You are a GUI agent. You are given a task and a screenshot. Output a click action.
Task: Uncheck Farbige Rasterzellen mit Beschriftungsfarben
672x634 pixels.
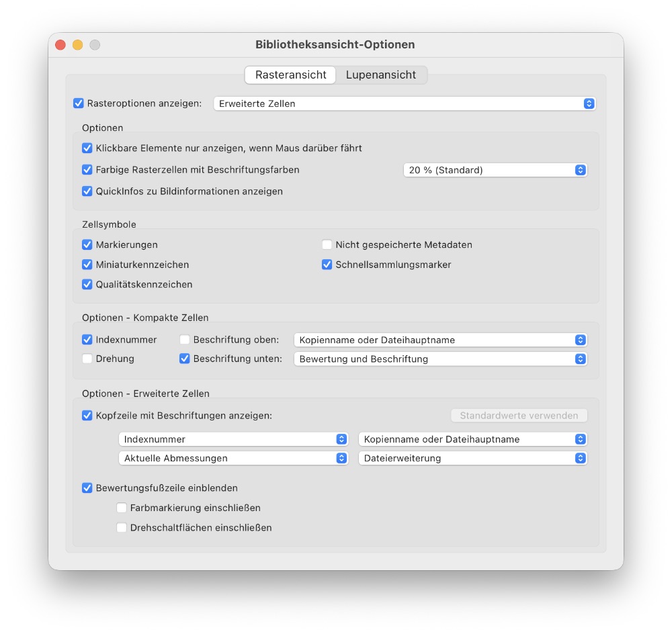87,170
